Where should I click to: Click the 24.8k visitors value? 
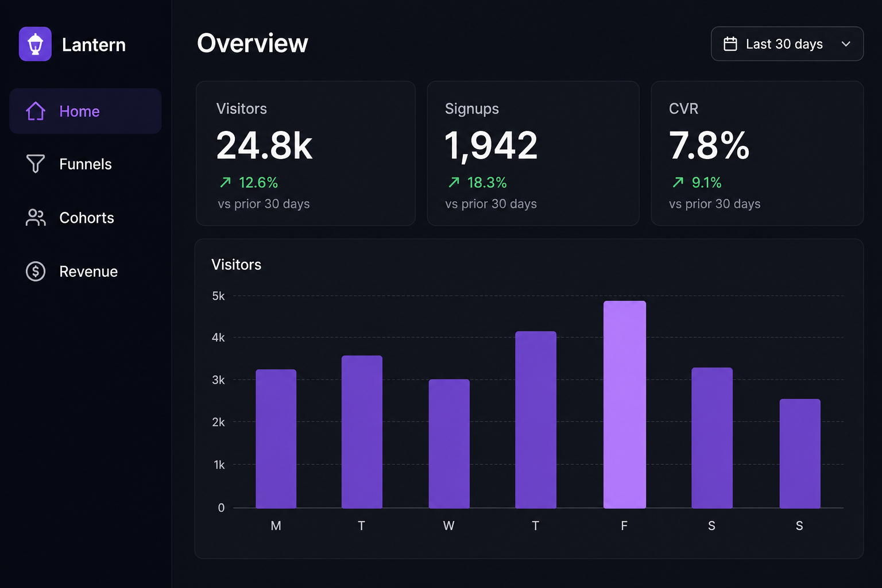264,145
